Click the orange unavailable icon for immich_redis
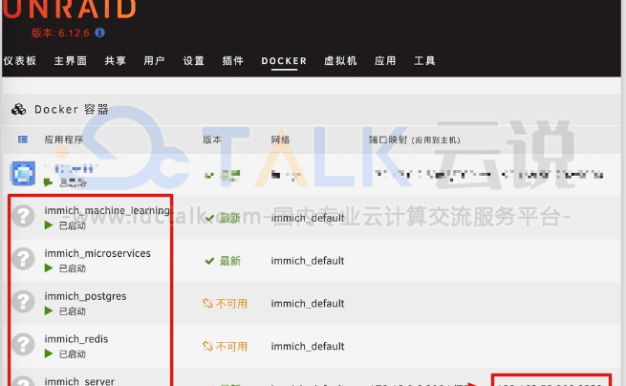 pyautogui.click(x=208, y=346)
